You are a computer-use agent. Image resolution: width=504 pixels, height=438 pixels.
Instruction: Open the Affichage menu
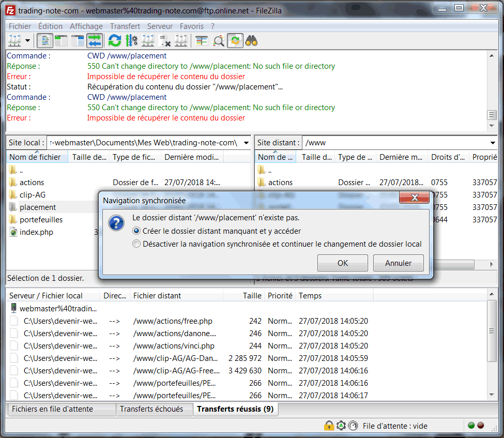click(86, 26)
